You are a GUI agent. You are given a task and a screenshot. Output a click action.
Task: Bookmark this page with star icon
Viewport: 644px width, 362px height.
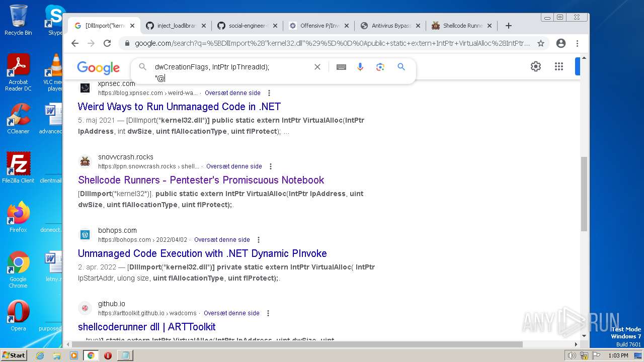point(541,43)
